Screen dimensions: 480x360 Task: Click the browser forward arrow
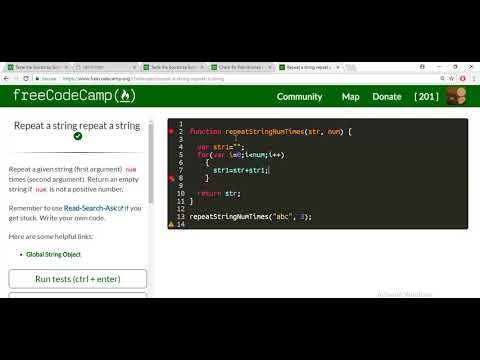click(16, 78)
